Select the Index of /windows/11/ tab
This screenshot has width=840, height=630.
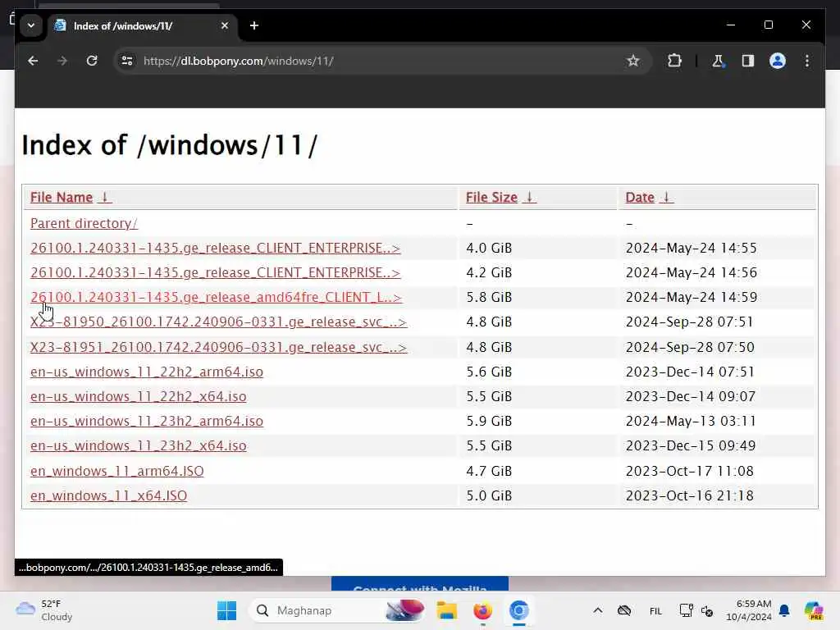point(143,25)
